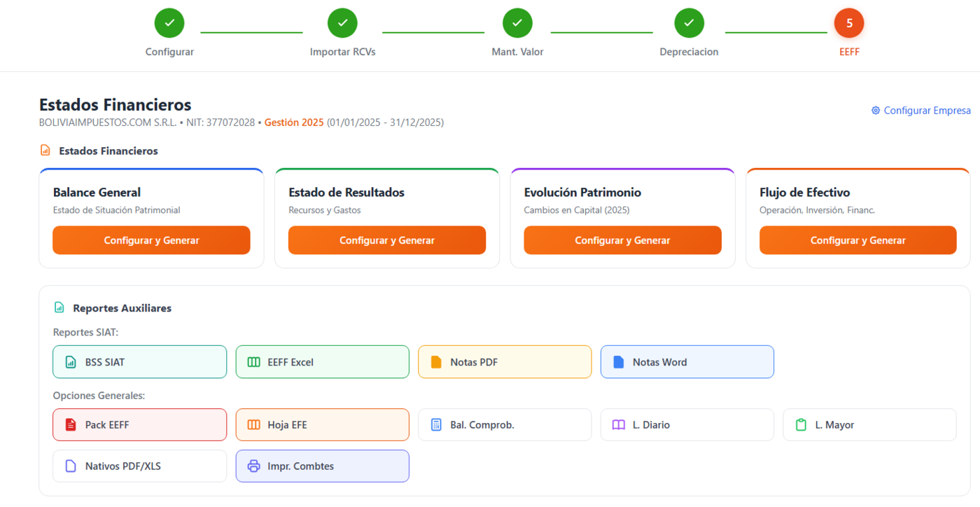The height and width of the screenshot is (507, 980).
Task: Click the Gestión 2025 text
Action: tap(294, 123)
